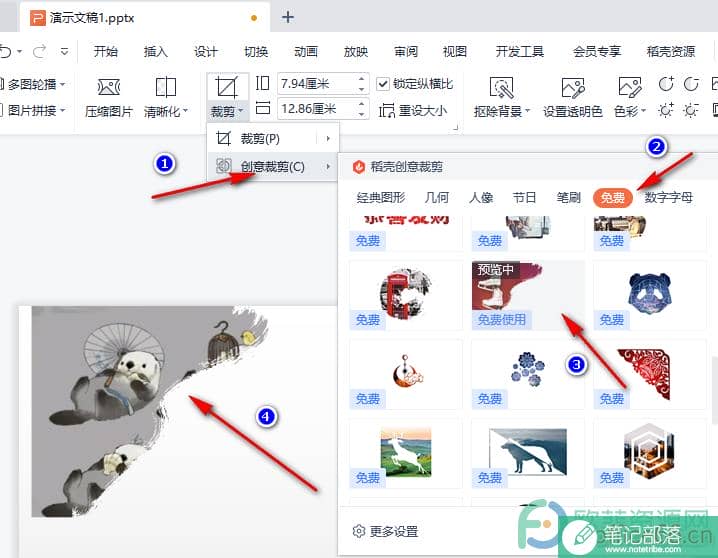Click the width icon beside 12.86厘米
The width and height of the screenshot is (718, 558).
tap(262, 108)
